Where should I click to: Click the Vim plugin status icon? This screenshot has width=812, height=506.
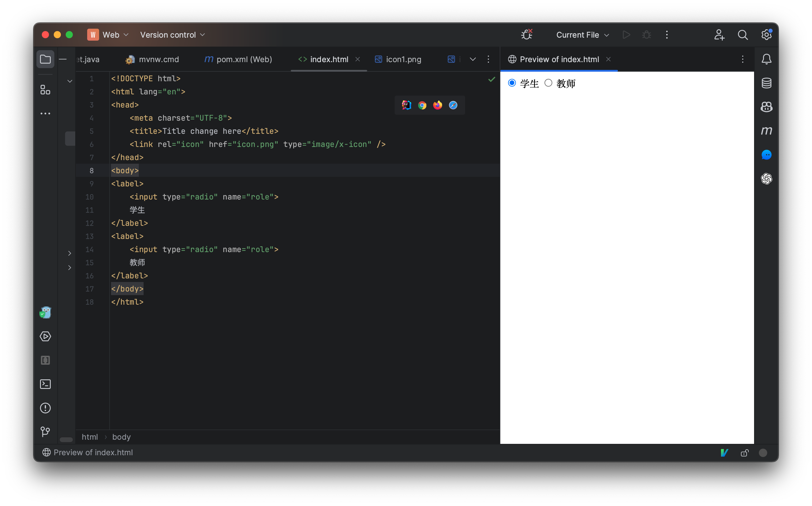click(x=724, y=453)
